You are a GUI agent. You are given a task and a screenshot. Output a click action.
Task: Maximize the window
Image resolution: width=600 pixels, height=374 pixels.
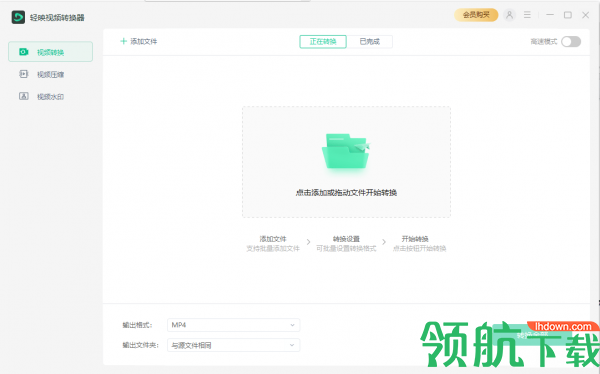click(x=568, y=15)
